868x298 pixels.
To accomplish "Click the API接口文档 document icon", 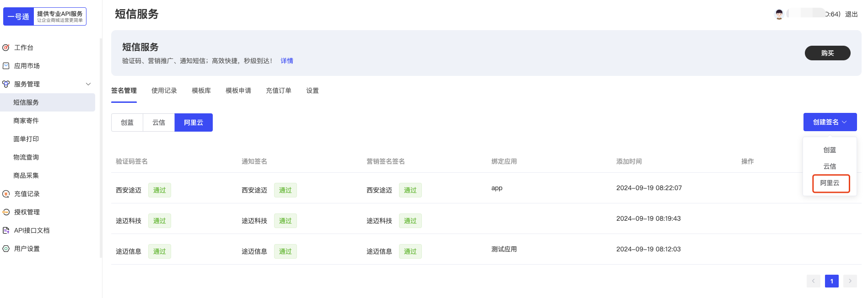I will point(6,230).
